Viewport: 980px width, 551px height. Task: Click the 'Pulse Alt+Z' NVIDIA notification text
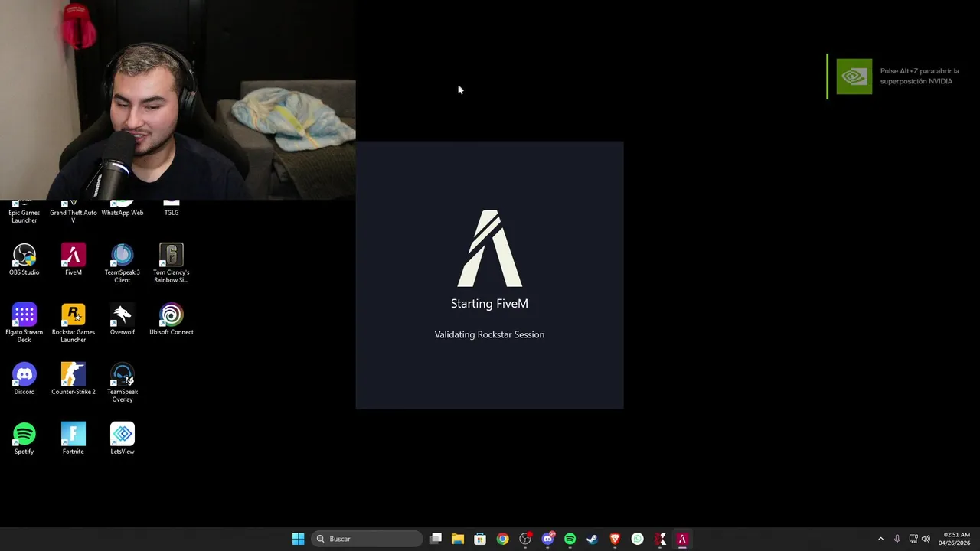(x=919, y=76)
